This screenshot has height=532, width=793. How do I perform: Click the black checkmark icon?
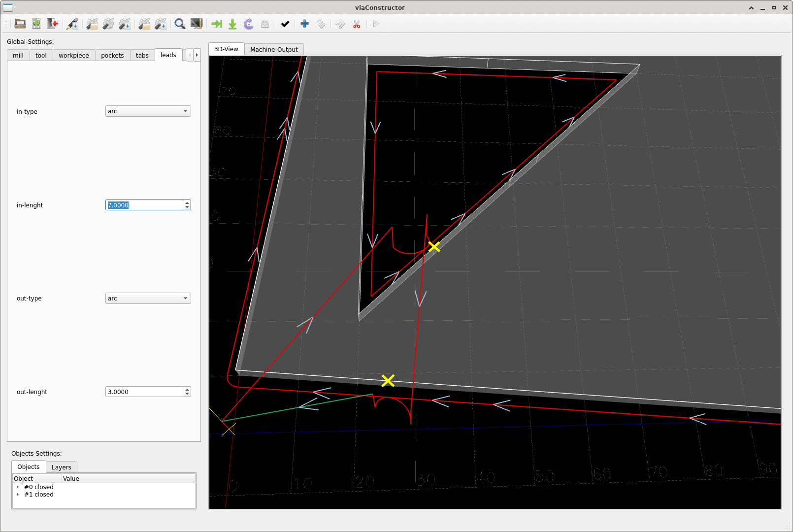[285, 24]
